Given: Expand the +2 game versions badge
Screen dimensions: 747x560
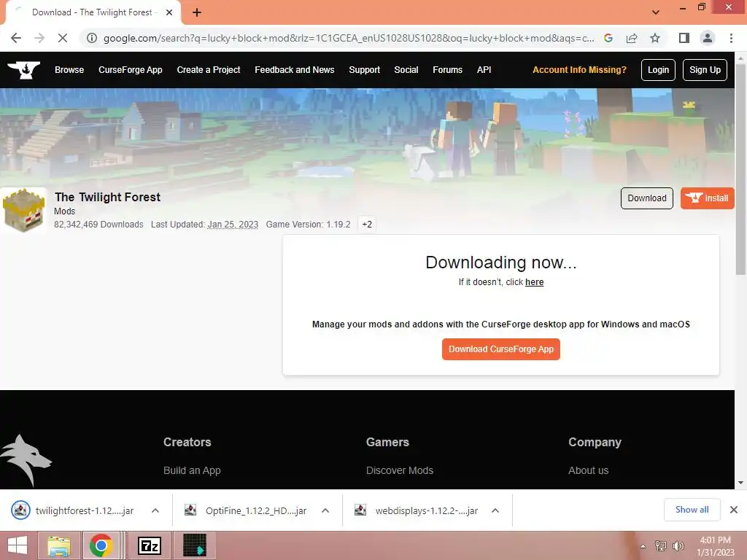Looking at the screenshot, I should [367, 225].
